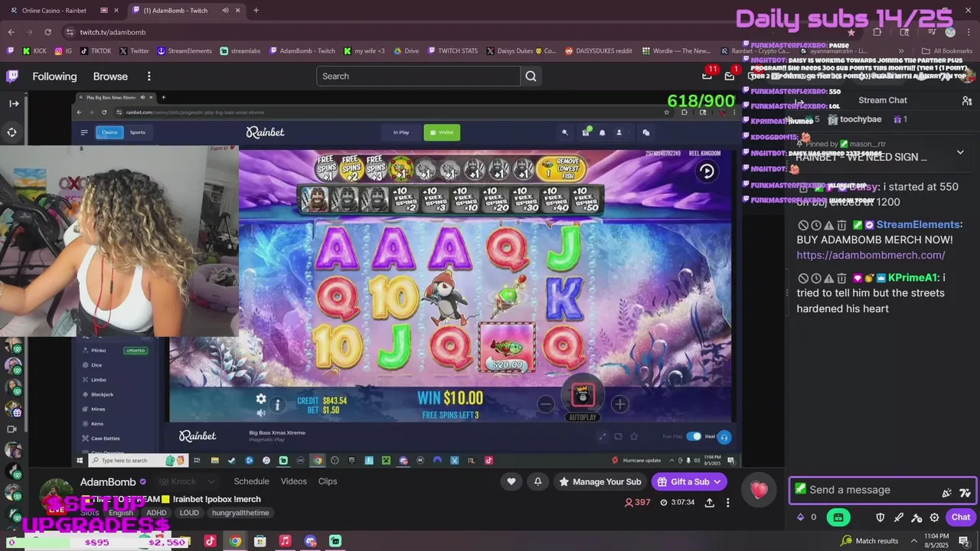The image size is (980, 551).
Task: Open chat settings gear icon
Action: 934,517
